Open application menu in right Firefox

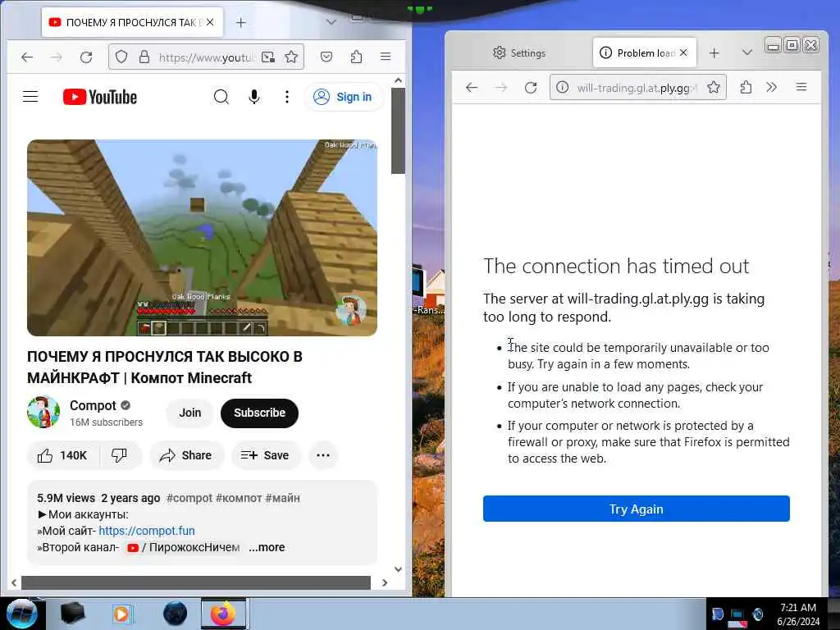click(x=801, y=87)
